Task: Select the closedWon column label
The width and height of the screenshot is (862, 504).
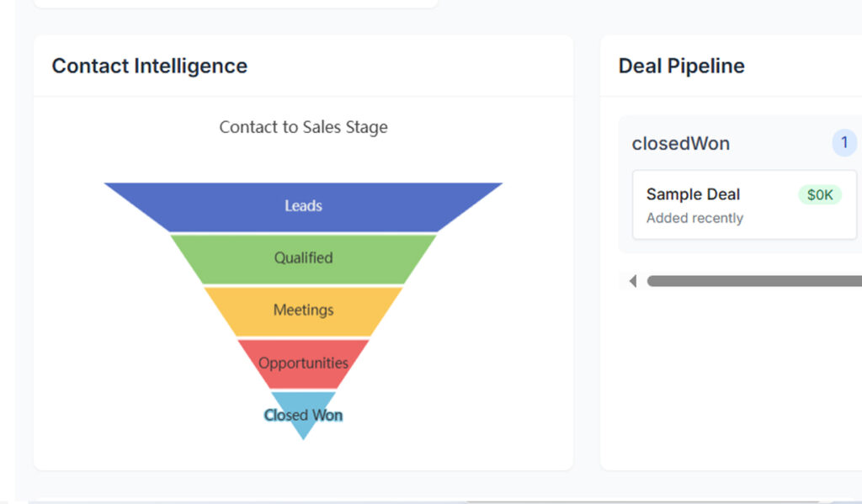Action: click(680, 143)
